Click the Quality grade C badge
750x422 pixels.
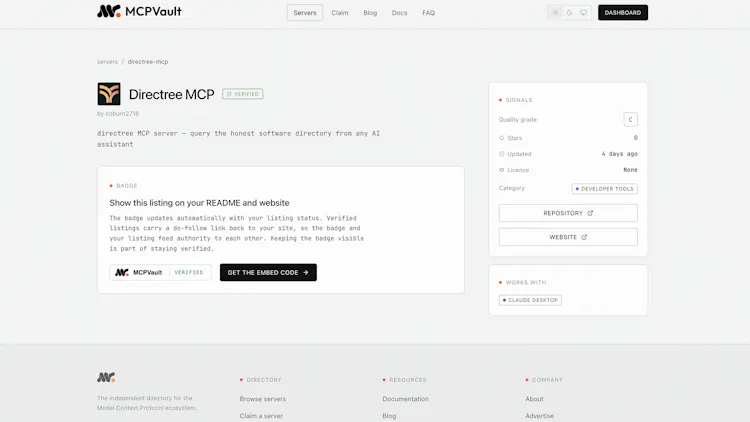click(630, 120)
